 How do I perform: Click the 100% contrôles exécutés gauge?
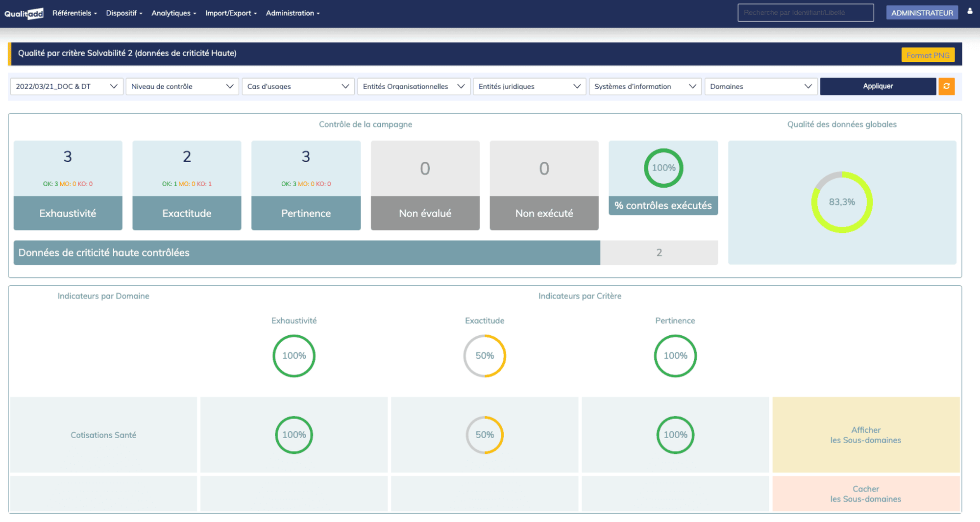tap(663, 168)
